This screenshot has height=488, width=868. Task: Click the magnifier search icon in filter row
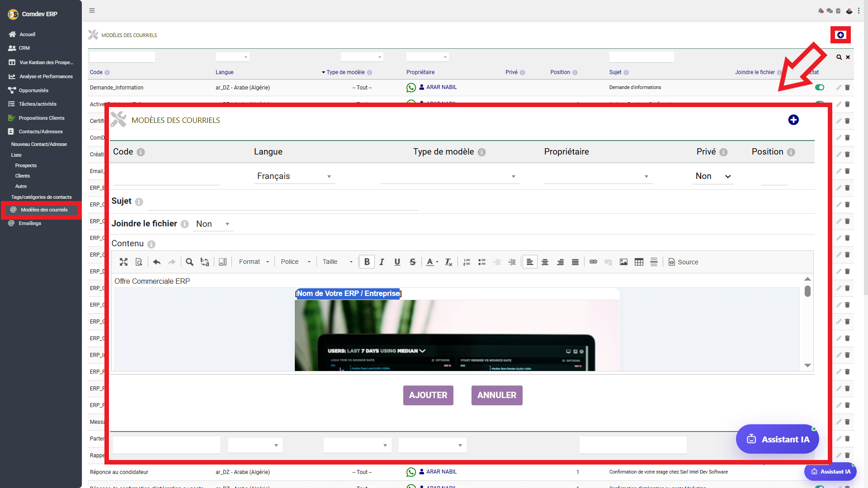coord(839,57)
